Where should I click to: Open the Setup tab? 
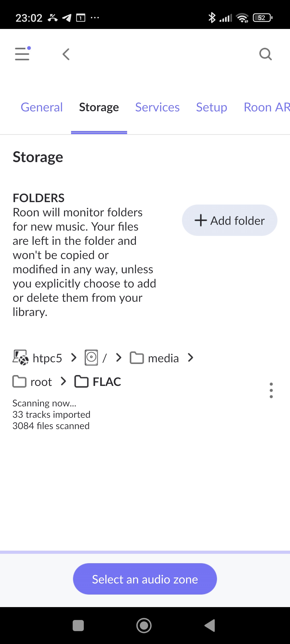[x=211, y=108]
